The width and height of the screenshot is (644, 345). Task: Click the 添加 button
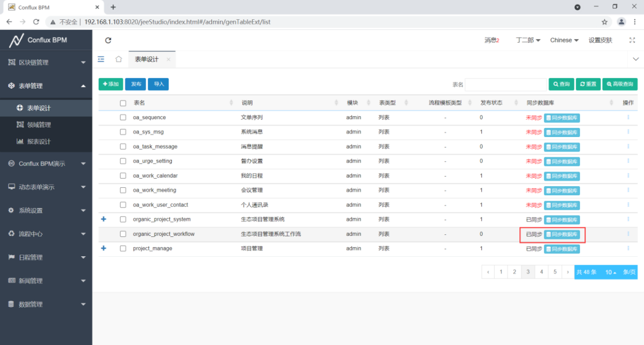(x=111, y=84)
